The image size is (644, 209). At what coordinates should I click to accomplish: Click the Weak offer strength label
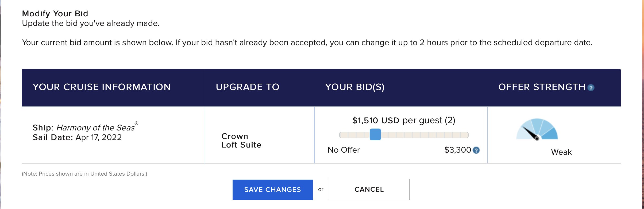(x=561, y=152)
